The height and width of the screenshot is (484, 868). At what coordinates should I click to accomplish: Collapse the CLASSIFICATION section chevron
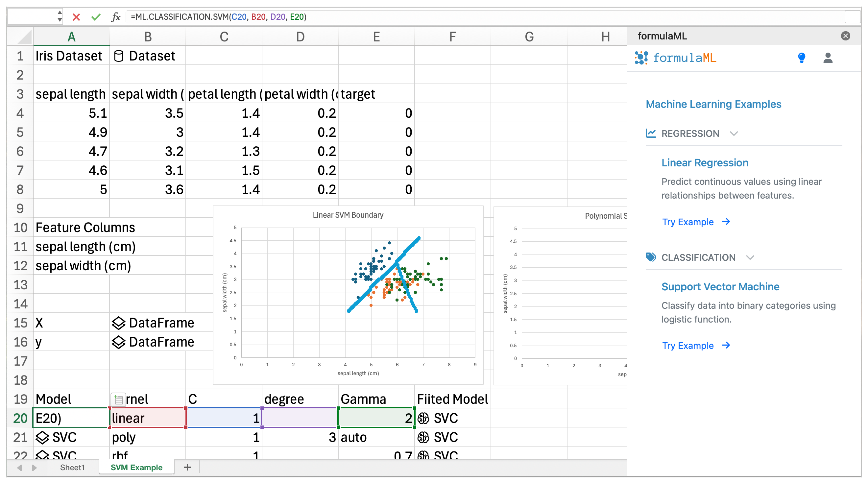(750, 258)
